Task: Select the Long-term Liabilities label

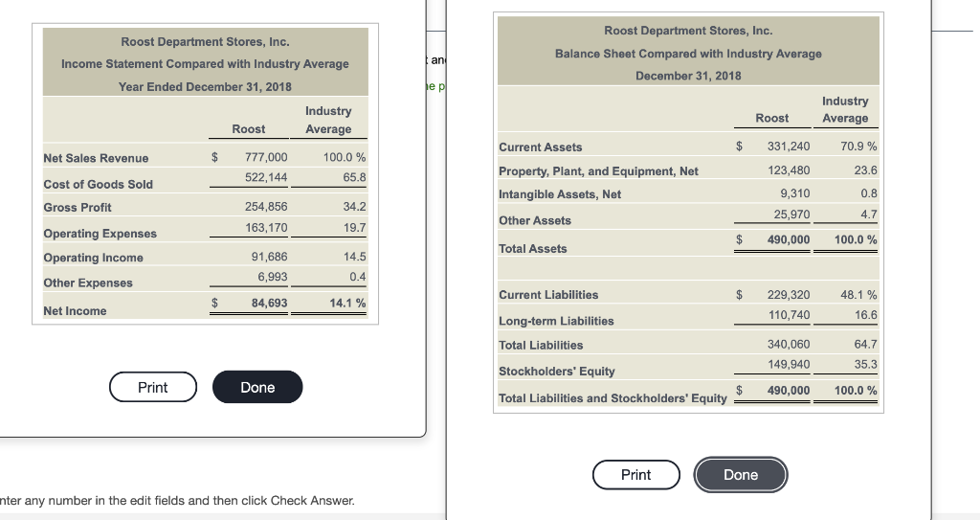Action: 556,321
